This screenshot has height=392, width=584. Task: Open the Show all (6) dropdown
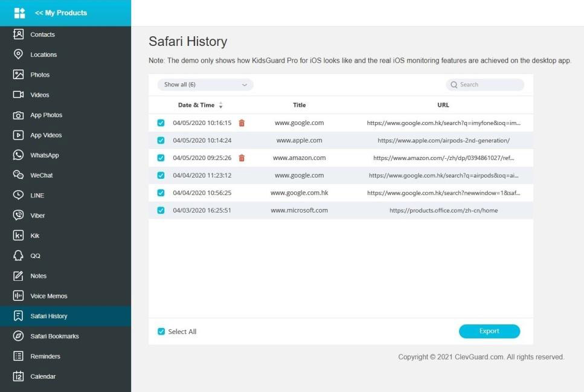point(205,85)
